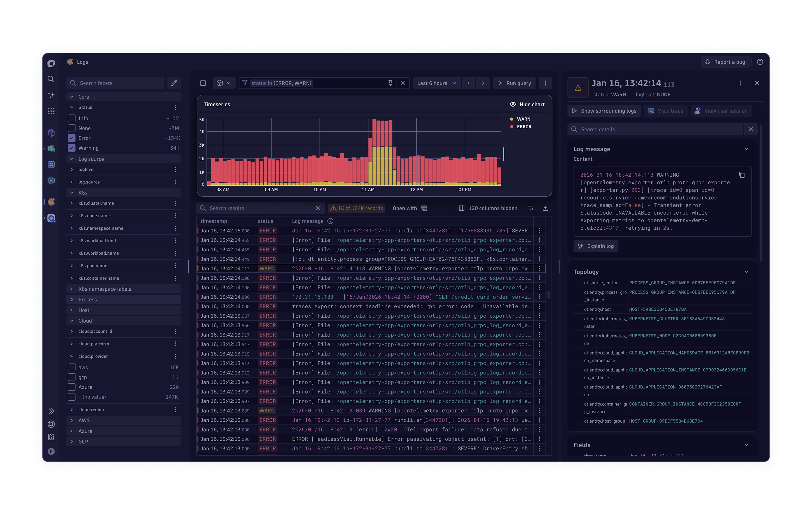
Task: Open the apps grid in left sidebar
Action: [x=51, y=111]
